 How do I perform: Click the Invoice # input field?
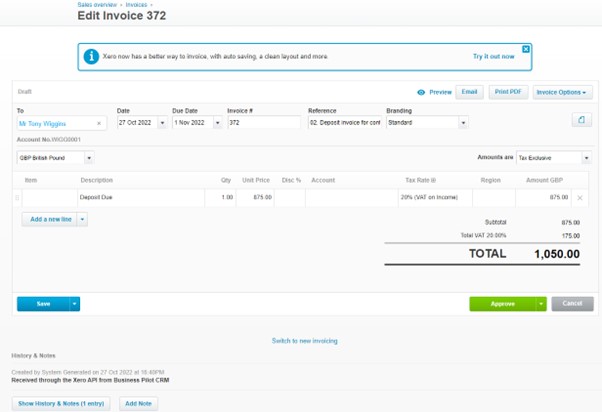point(263,123)
